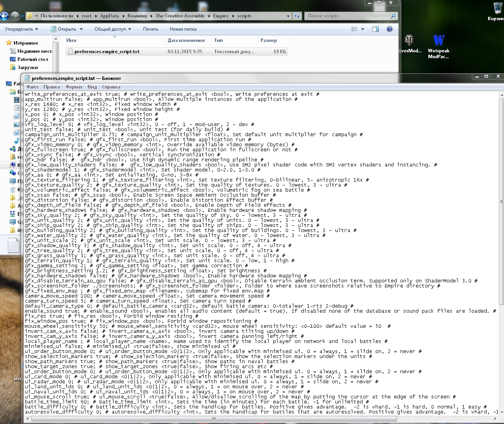504x424 pixels.
Task: Click the change view icon in Explorer
Action: tap(354, 29)
